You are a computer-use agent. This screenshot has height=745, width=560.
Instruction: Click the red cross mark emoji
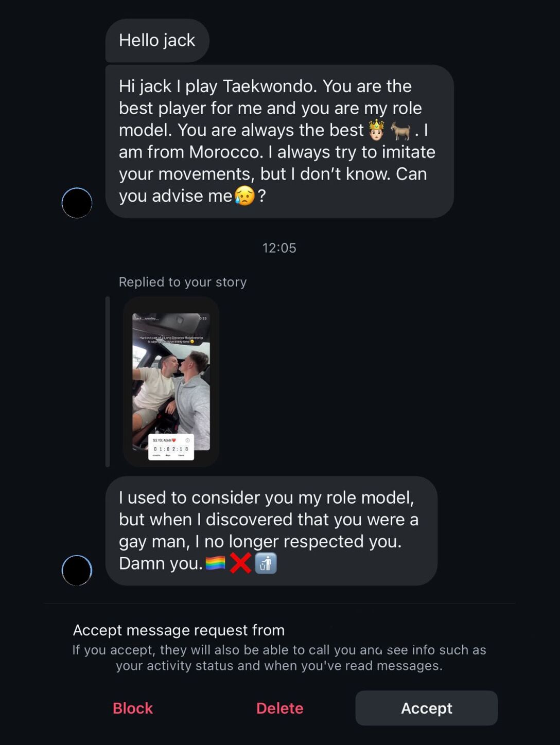point(240,563)
